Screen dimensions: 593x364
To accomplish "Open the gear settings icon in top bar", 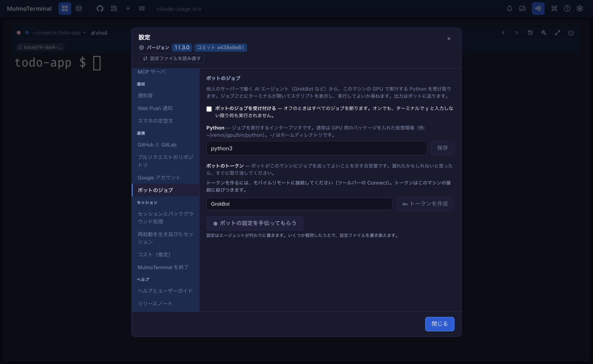I will point(580,8).
